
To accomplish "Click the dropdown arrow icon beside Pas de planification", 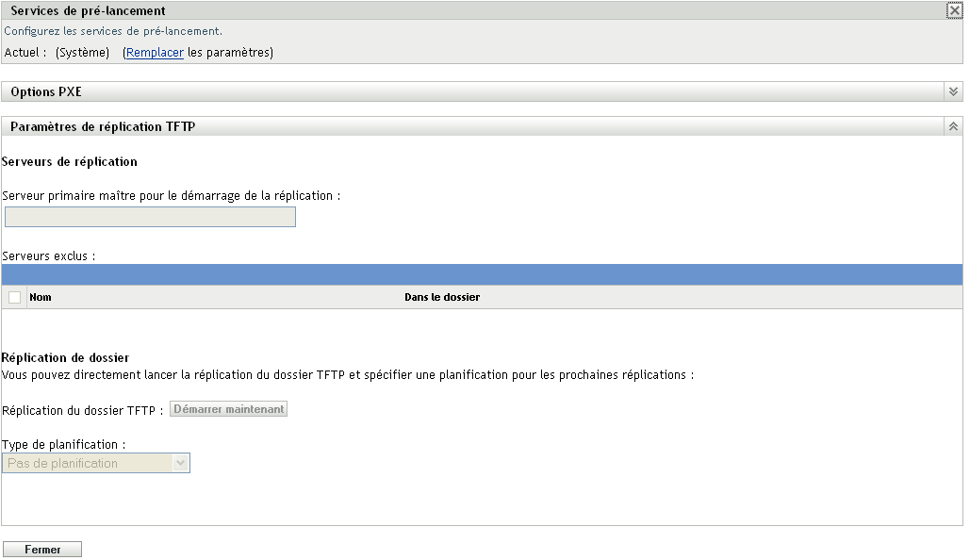I will click(x=179, y=463).
